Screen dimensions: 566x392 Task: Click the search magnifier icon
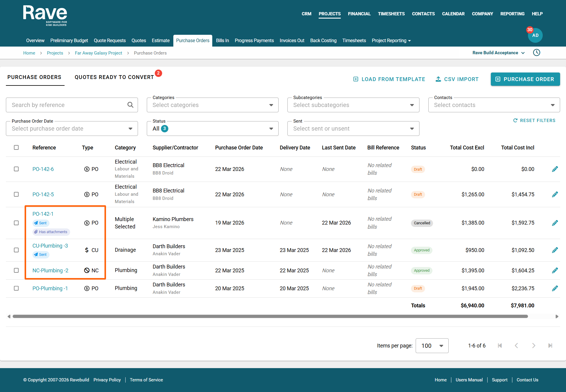pyautogui.click(x=130, y=105)
